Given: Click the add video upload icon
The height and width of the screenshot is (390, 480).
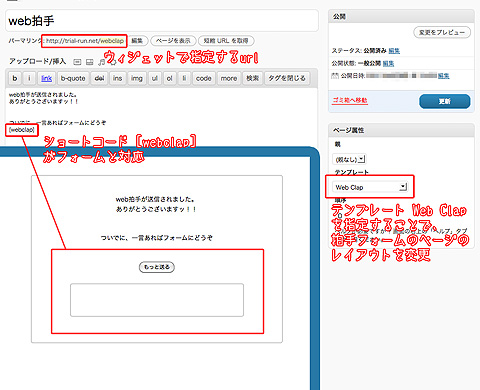Looking at the screenshot, I should 89,62.
